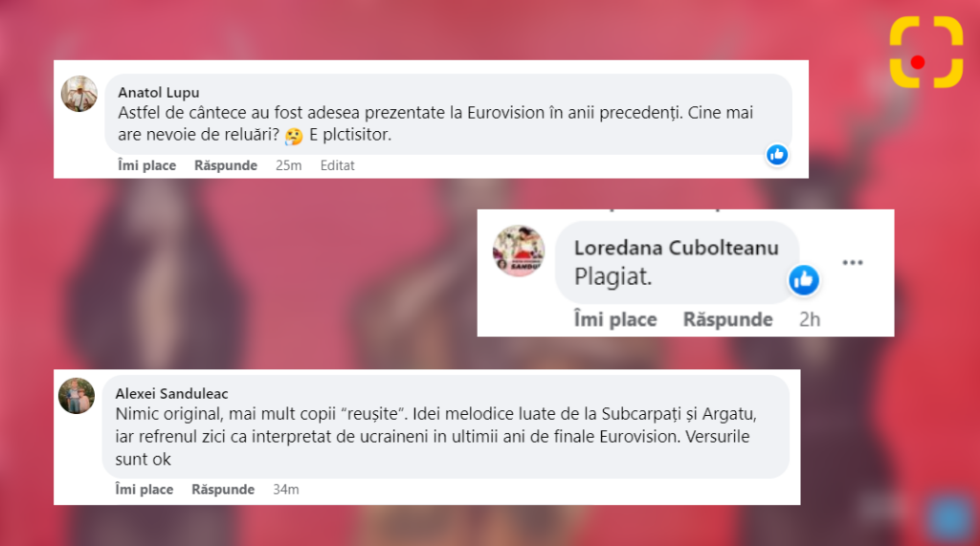Open Alexei Sanduleac's profile picture
This screenshot has height=546, width=980.
[77, 396]
